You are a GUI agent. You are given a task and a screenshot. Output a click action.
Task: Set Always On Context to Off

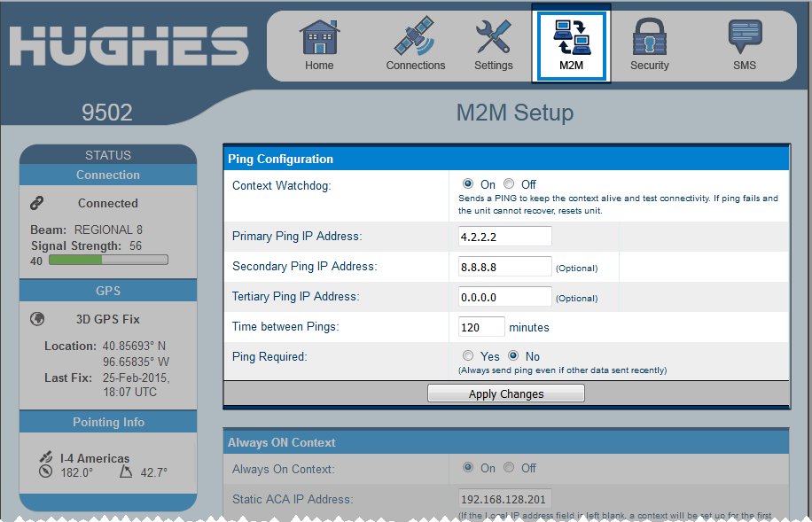[509, 468]
